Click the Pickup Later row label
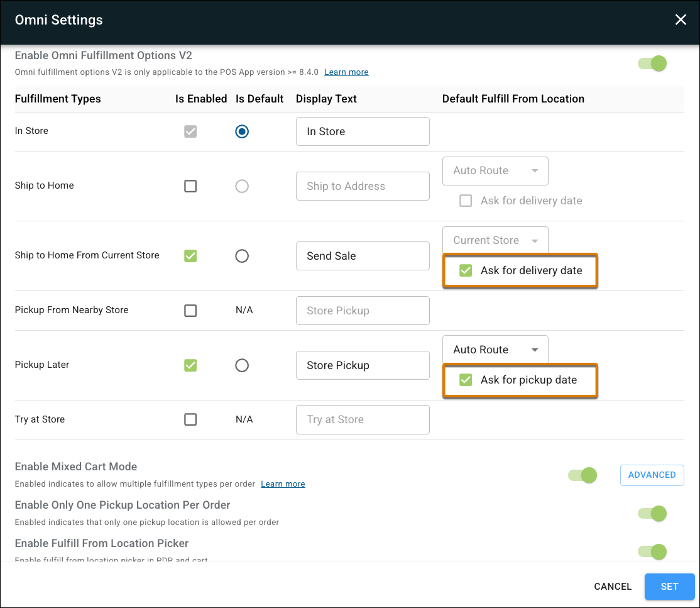 [42, 365]
